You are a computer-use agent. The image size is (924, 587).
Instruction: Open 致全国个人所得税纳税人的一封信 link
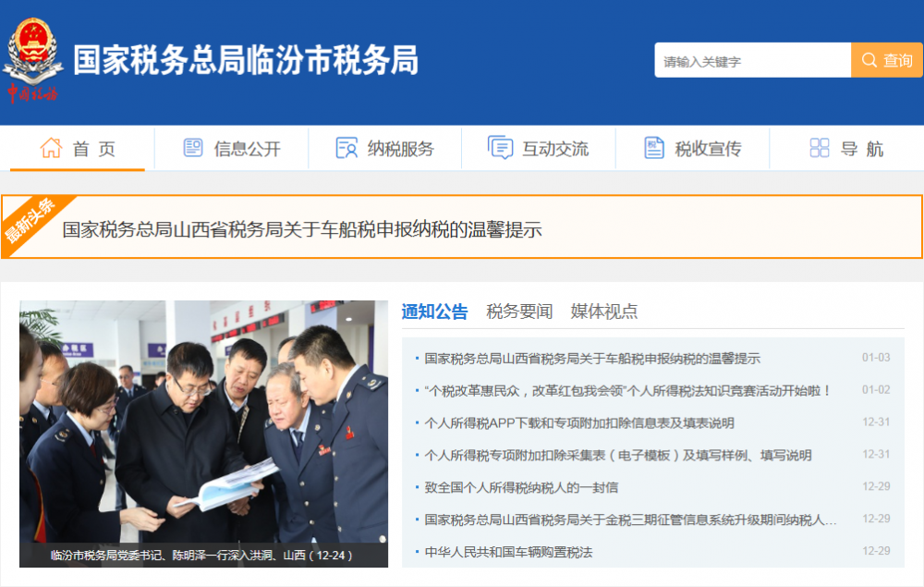pyautogui.click(x=521, y=487)
